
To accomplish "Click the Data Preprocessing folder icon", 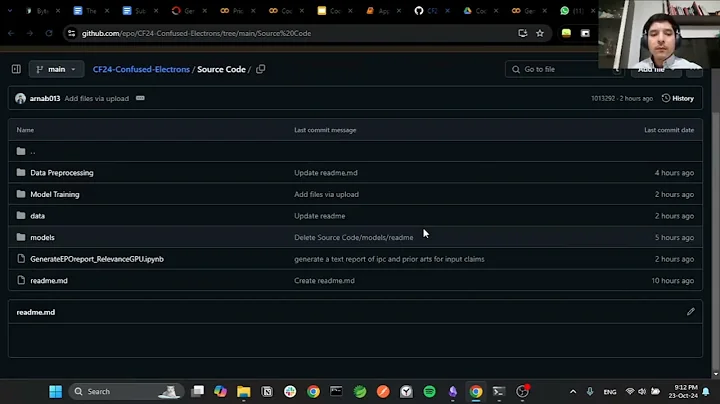I will point(21,173).
